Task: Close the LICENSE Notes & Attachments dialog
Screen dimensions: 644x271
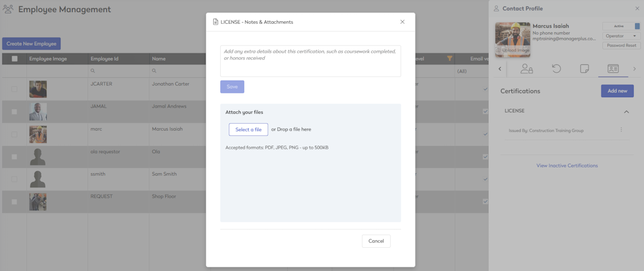Action: point(402,22)
